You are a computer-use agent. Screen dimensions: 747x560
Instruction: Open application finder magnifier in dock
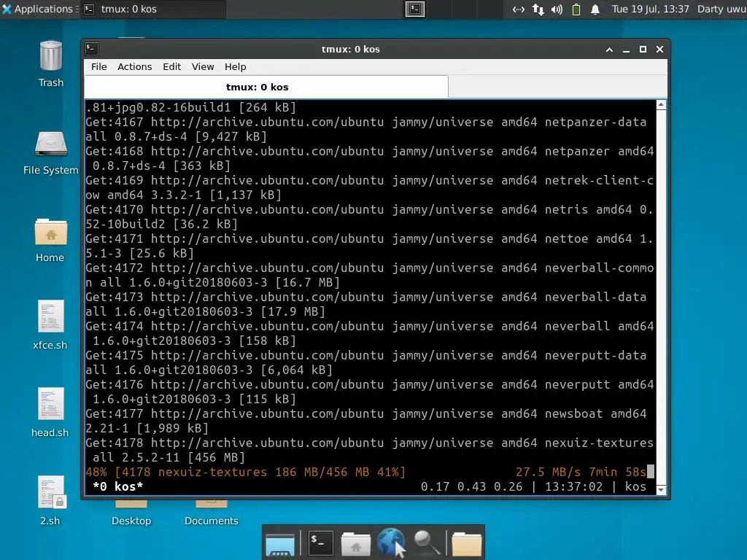(x=426, y=542)
